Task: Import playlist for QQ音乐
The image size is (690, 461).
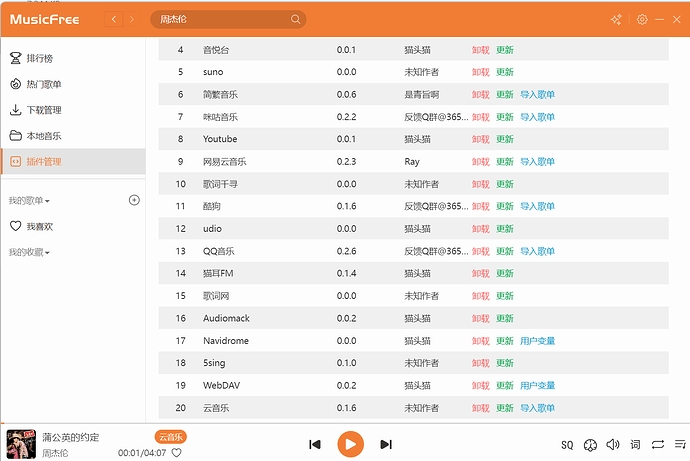Action: coord(537,251)
